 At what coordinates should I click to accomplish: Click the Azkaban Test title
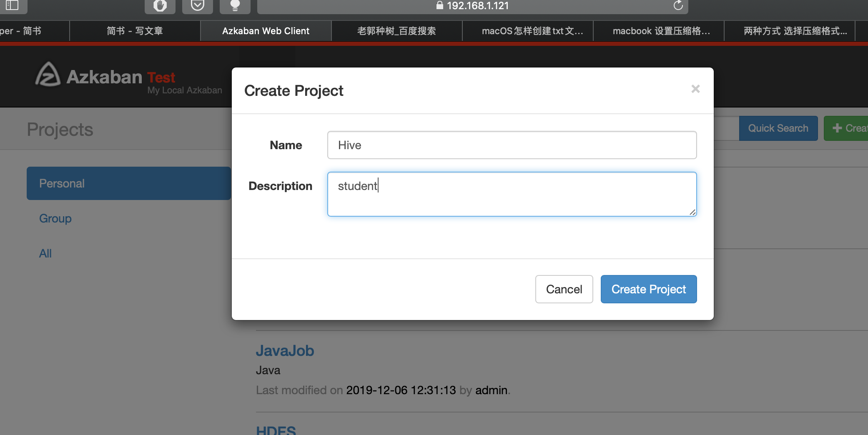(x=121, y=77)
